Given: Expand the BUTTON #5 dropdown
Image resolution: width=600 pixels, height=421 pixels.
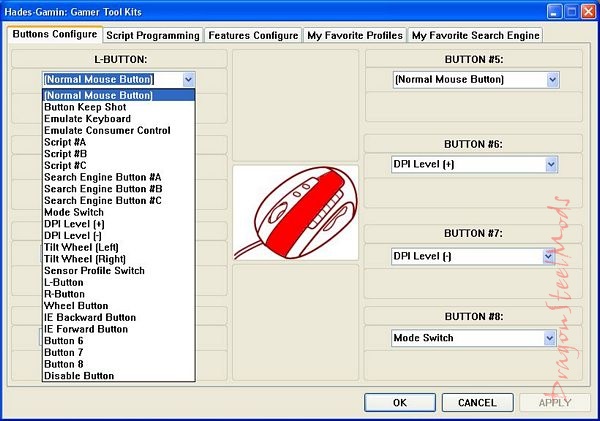Looking at the screenshot, I should pyautogui.click(x=549, y=78).
